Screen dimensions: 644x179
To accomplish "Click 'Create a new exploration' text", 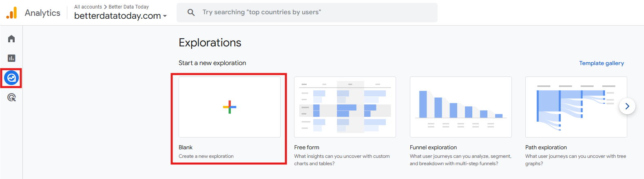I will click(x=206, y=156).
